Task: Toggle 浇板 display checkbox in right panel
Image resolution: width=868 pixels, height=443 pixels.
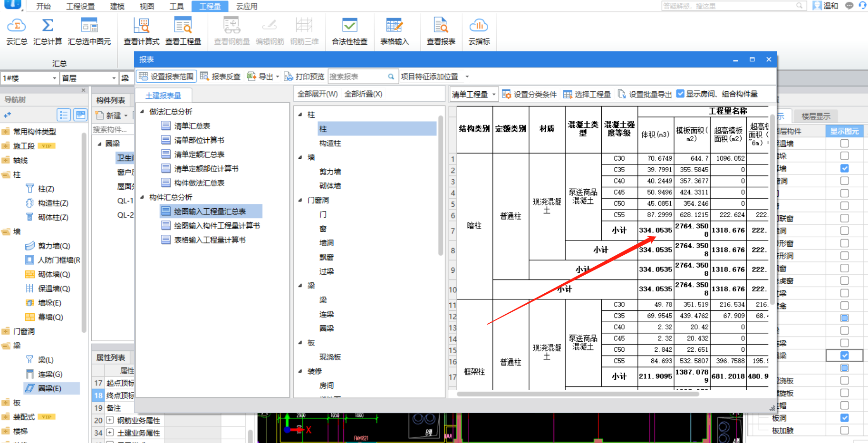Action: [844, 380]
